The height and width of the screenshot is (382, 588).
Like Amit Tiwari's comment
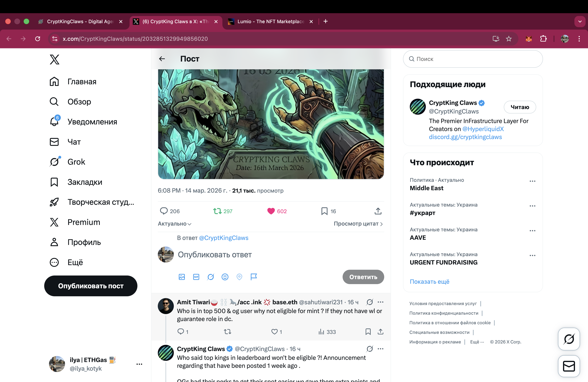point(274,331)
